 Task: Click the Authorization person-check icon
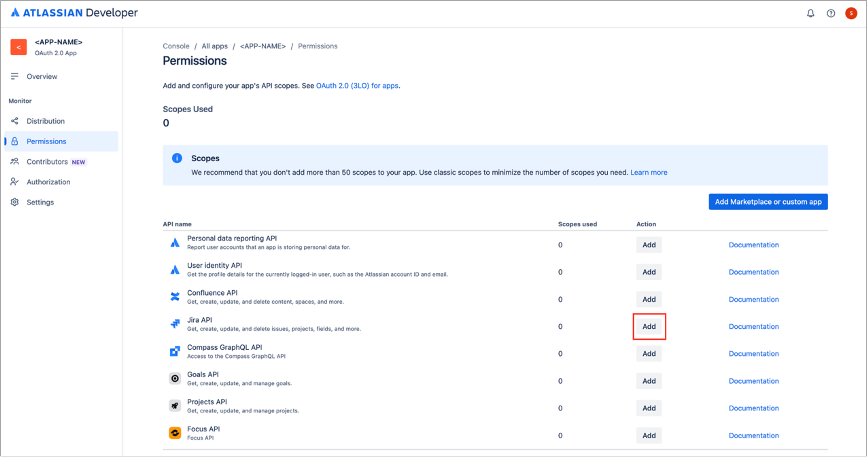14,182
